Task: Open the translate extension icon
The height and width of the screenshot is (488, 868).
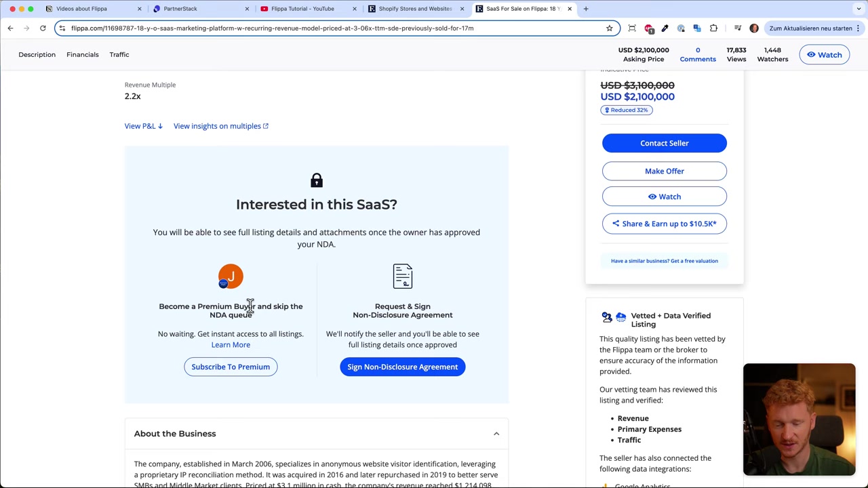Action: click(697, 28)
